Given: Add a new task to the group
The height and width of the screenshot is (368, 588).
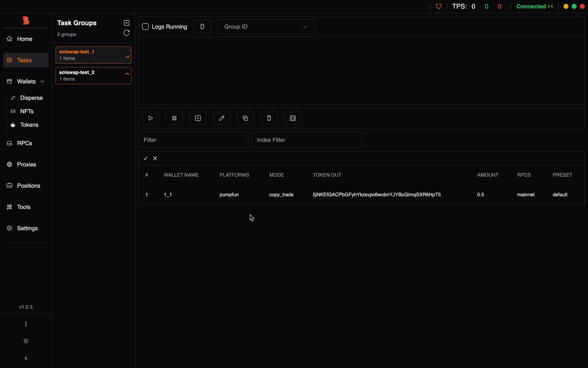Looking at the screenshot, I should point(198,118).
